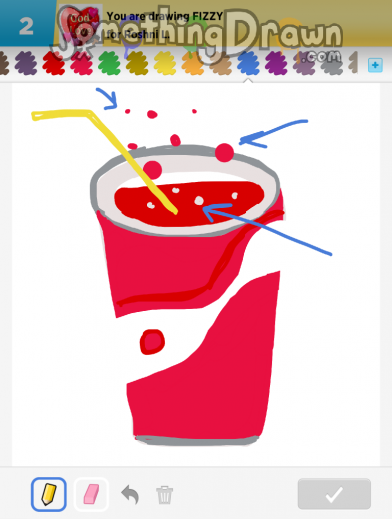This screenshot has height=519, width=392.
Task: Choose the yellow color swatch
Action: pyautogui.click(x=165, y=63)
